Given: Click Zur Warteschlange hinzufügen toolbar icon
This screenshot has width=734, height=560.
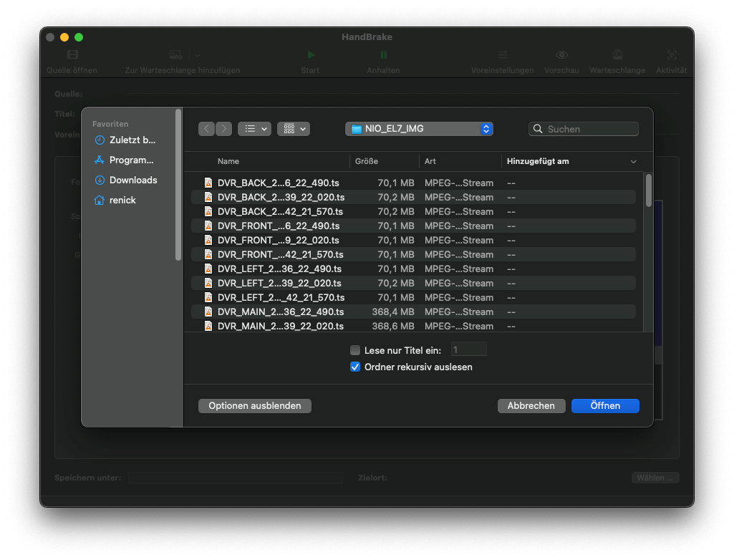Looking at the screenshot, I should (x=175, y=54).
